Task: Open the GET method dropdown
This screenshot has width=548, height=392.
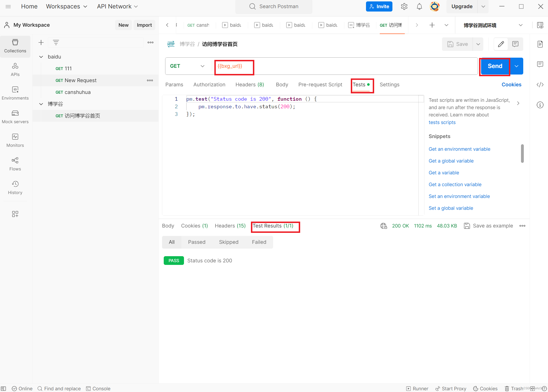Action: click(x=187, y=66)
